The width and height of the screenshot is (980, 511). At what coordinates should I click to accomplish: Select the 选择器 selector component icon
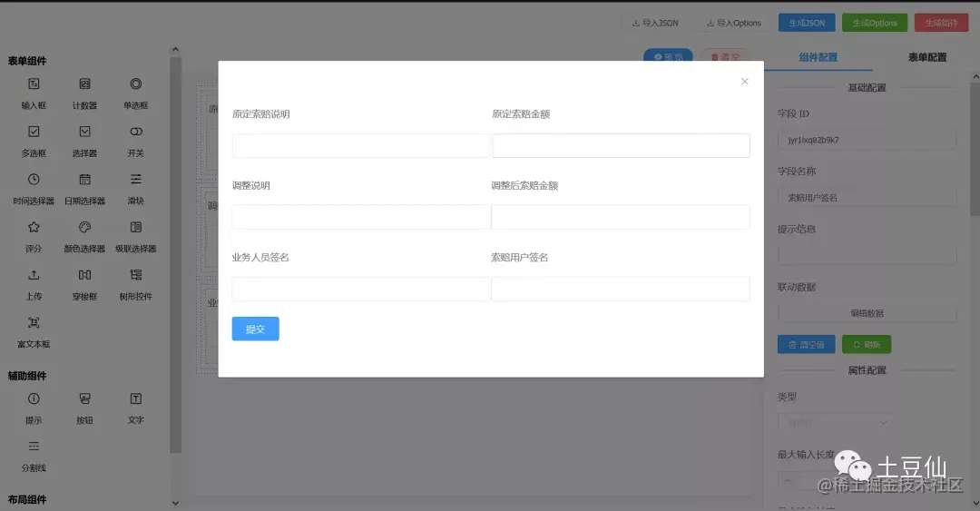(84, 132)
